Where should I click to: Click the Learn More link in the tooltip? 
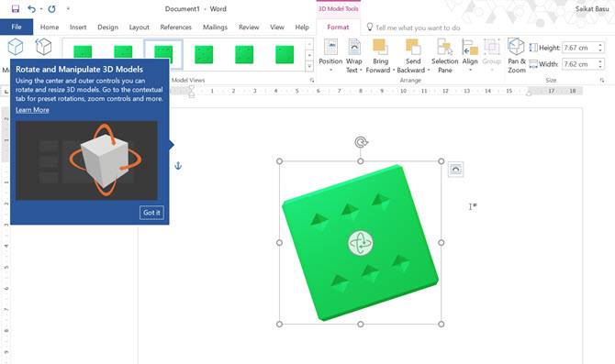click(32, 110)
